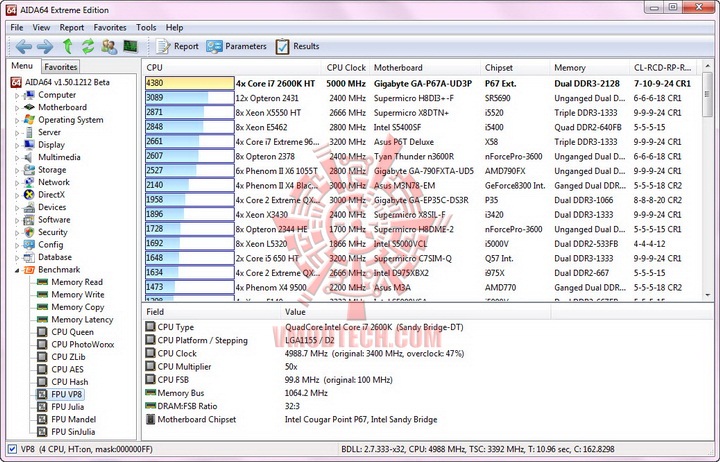Open the View menu
Viewport: 720px width, 462px height.
tap(41, 28)
